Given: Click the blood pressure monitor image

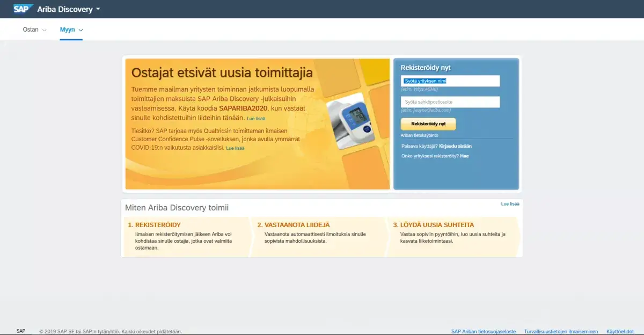Looking at the screenshot, I should (352, 121).
